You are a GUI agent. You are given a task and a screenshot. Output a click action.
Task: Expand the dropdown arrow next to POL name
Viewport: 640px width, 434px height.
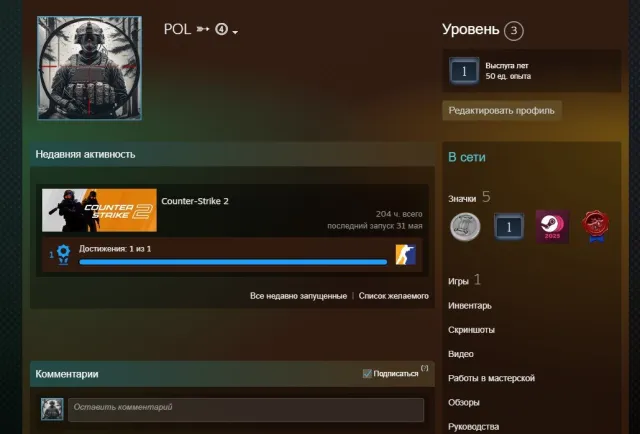click(235, 32)
